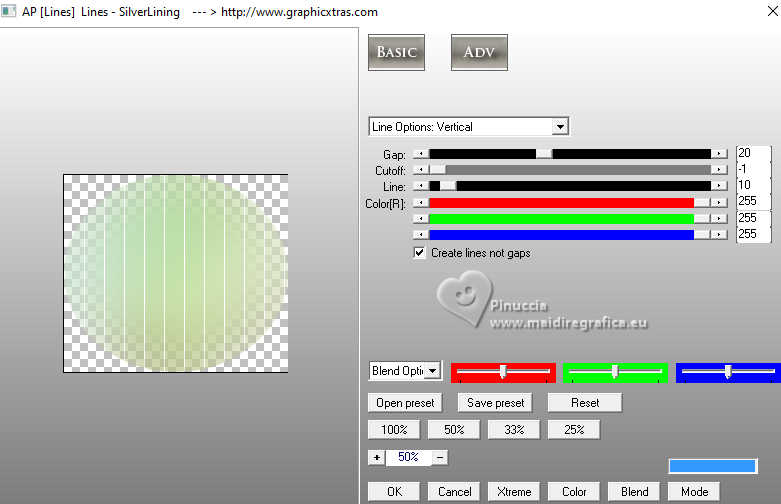Click the Line slider left arrow

pyautogui.click(x=421, y=186)
